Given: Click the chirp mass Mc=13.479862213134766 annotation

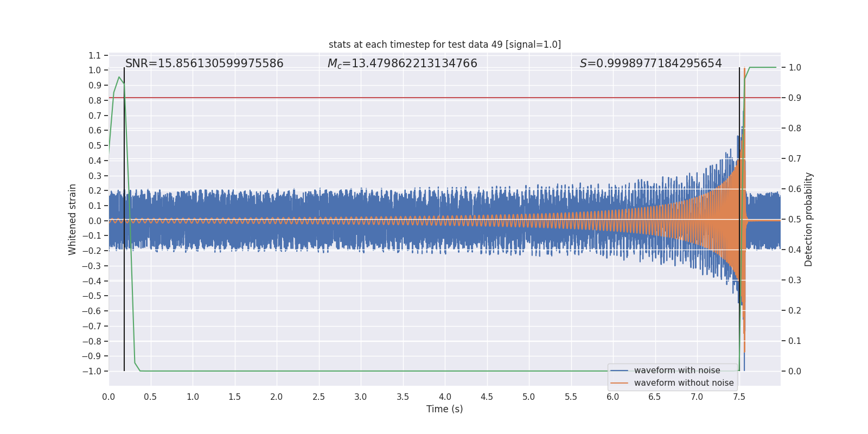Looking at the screenshot, I should pyautogui.click(x=403, y=63).
